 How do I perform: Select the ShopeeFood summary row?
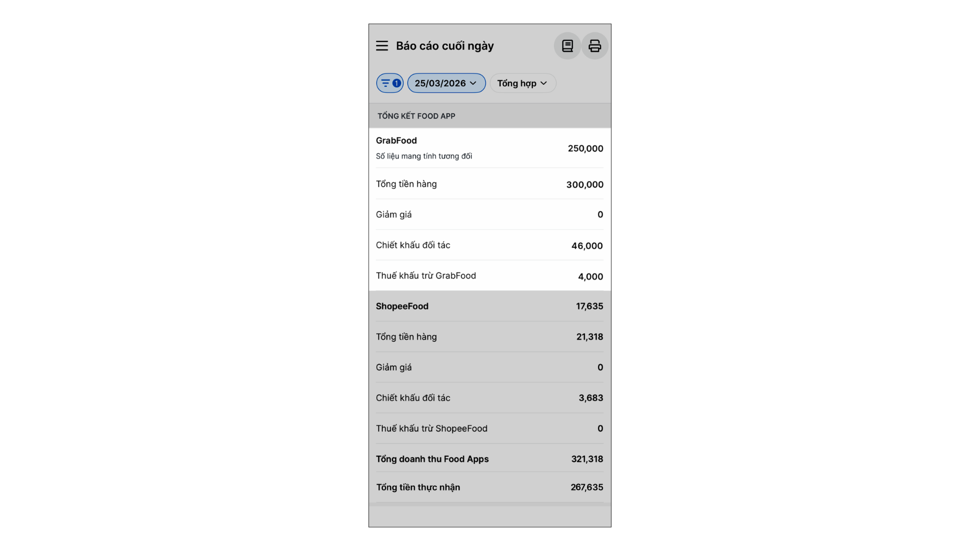pyautogui.click(x=489, y=306)
